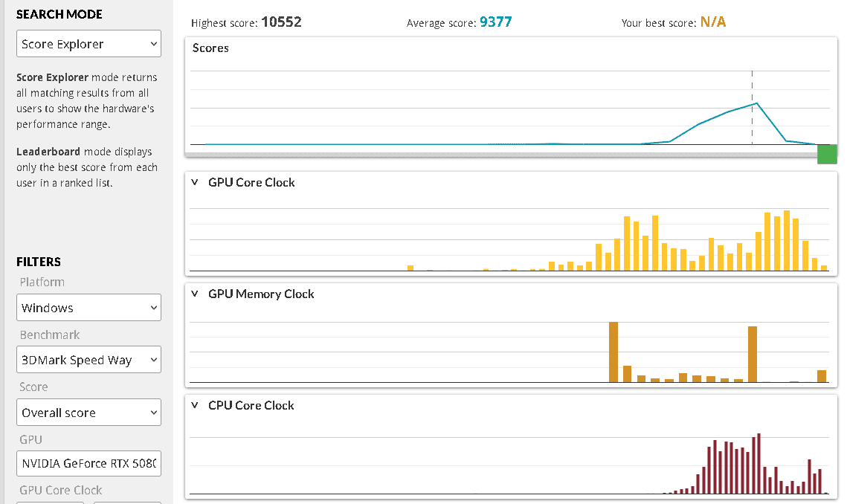Click the GPU Core Clock chart title
Screen dimensions: 847x504
point(252,183)
